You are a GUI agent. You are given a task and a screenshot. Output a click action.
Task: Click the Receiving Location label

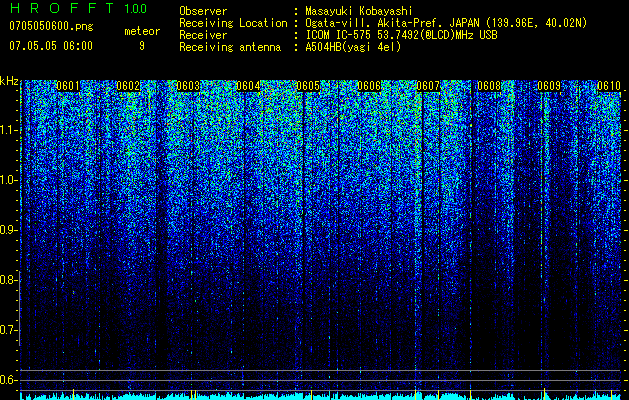pos(233,23)
